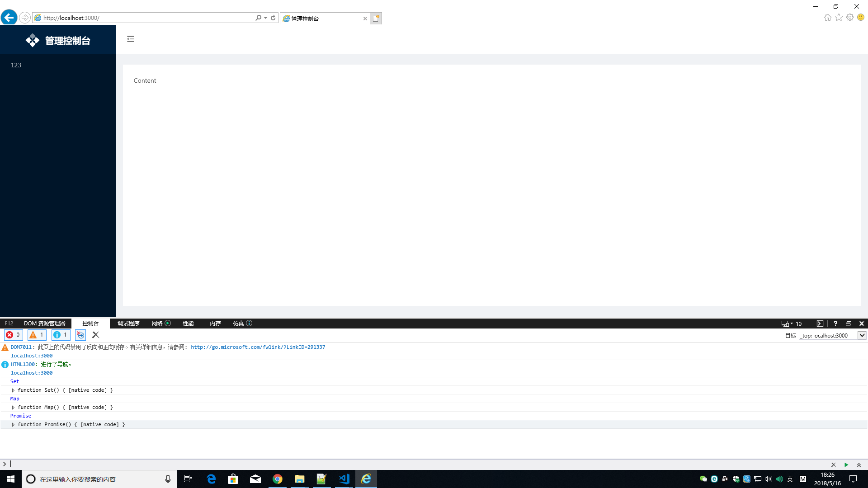Screen dimensions: 868x488
Task: Unpin the DevTools panel
Action: pyautogui.click(x=849, y=324)
